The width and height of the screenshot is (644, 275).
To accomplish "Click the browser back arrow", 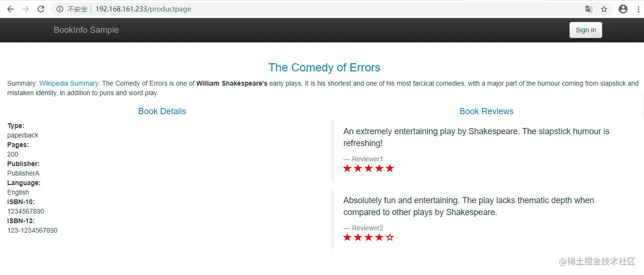I will pyautogui.click(x=10, y=9).
